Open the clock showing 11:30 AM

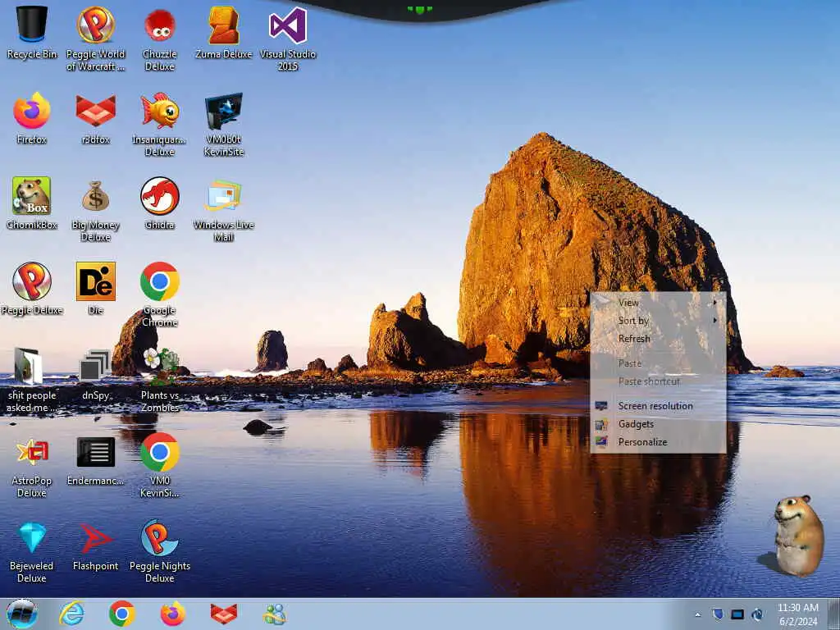(x=797, y=614)
